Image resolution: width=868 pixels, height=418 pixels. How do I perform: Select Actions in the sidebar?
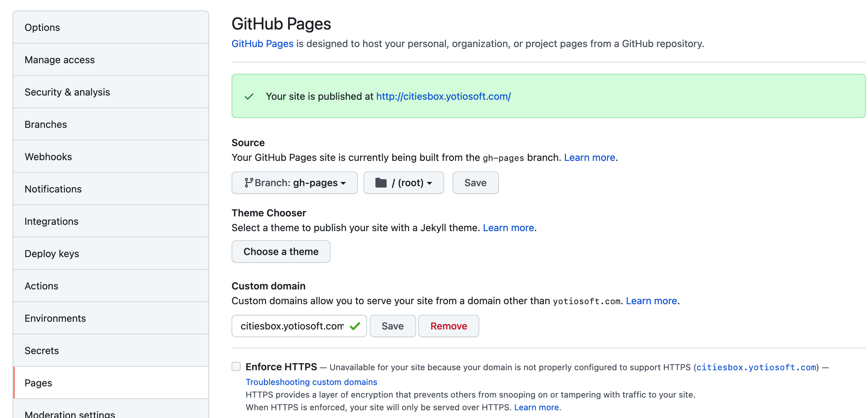[111, 286]
